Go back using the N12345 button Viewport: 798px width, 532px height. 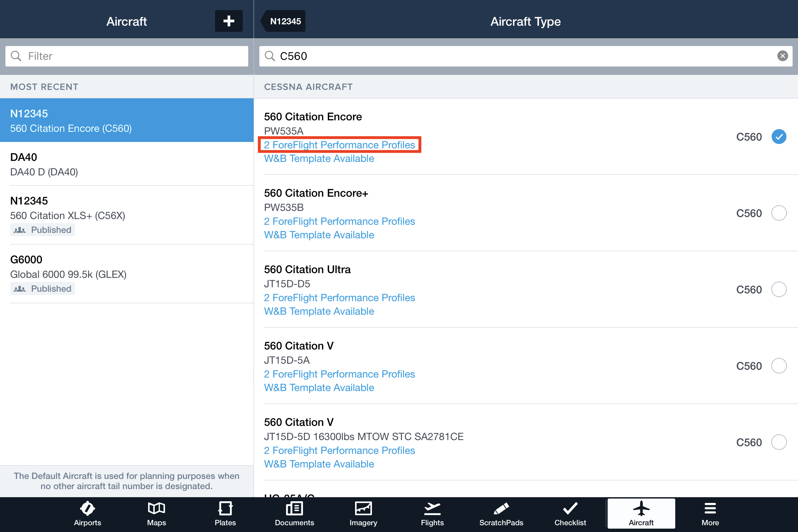[x=283, y=21]
